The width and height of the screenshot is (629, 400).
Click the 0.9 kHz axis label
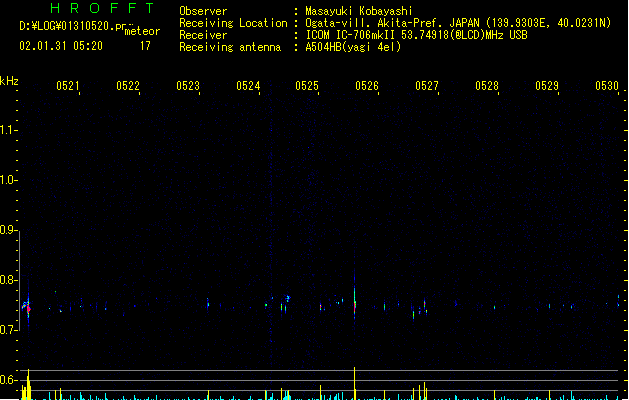(x=7, y=230)
